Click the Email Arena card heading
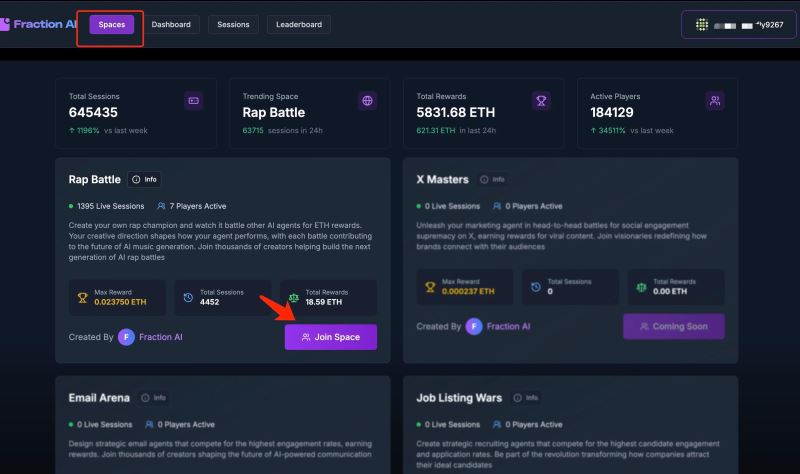Screen dimensions: 800x474 pos(99,398)
